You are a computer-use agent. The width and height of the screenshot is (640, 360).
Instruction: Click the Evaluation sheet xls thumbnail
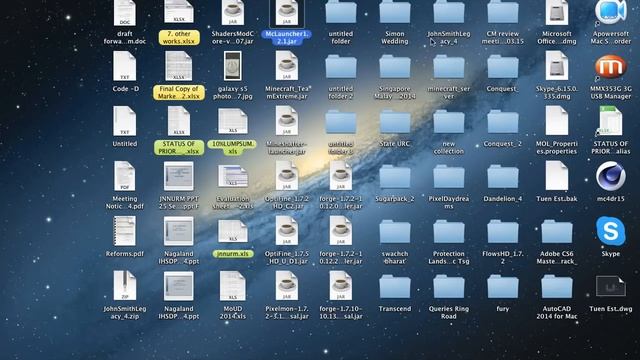pos(233,177)
